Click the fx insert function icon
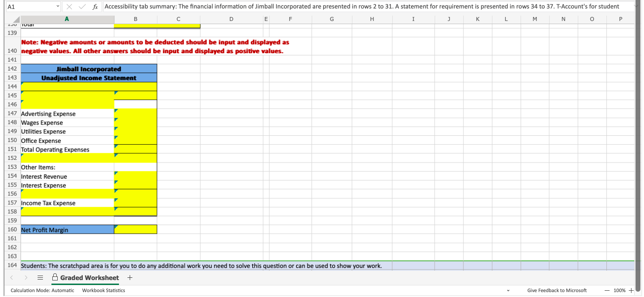 click(x=94, y=7)
